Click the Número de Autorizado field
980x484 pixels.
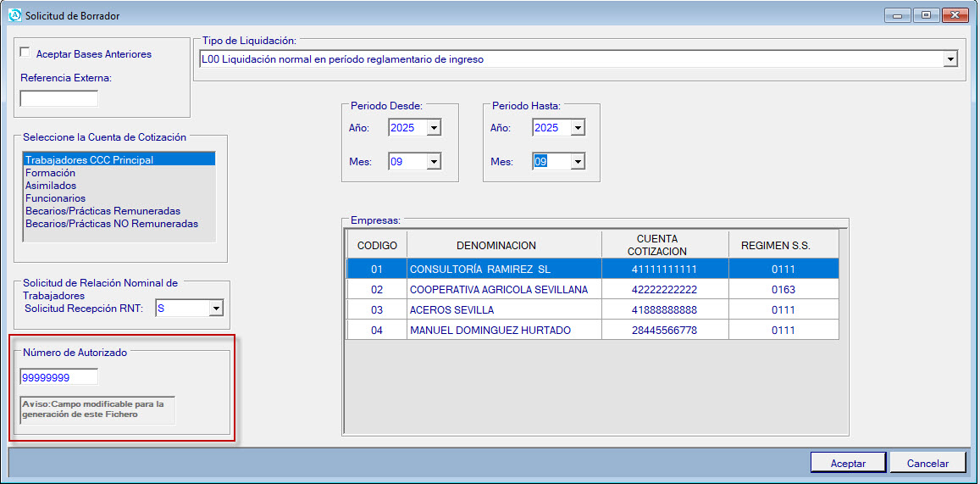(x=59, y=377)
